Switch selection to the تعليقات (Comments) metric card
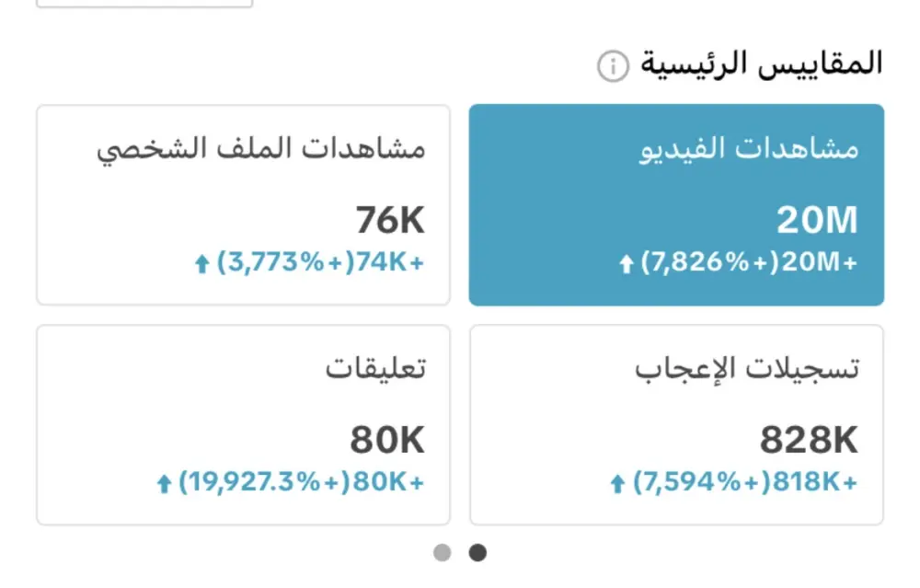Viewport: 920px width, 588px height. click(x=244, y=423)
